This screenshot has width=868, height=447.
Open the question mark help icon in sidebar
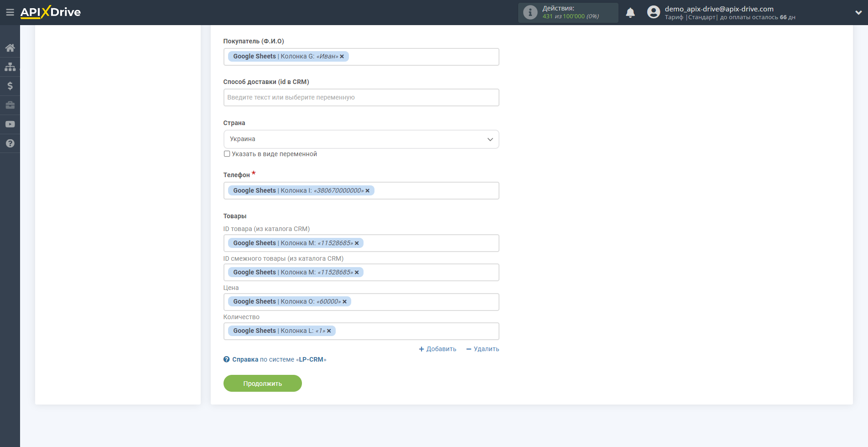tap(10, 143)
